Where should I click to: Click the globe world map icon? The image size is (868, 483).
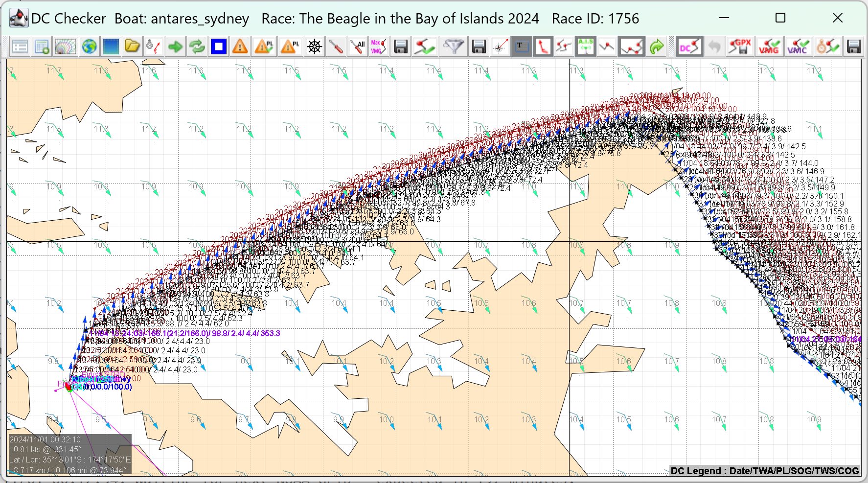(x=89, y=47)
